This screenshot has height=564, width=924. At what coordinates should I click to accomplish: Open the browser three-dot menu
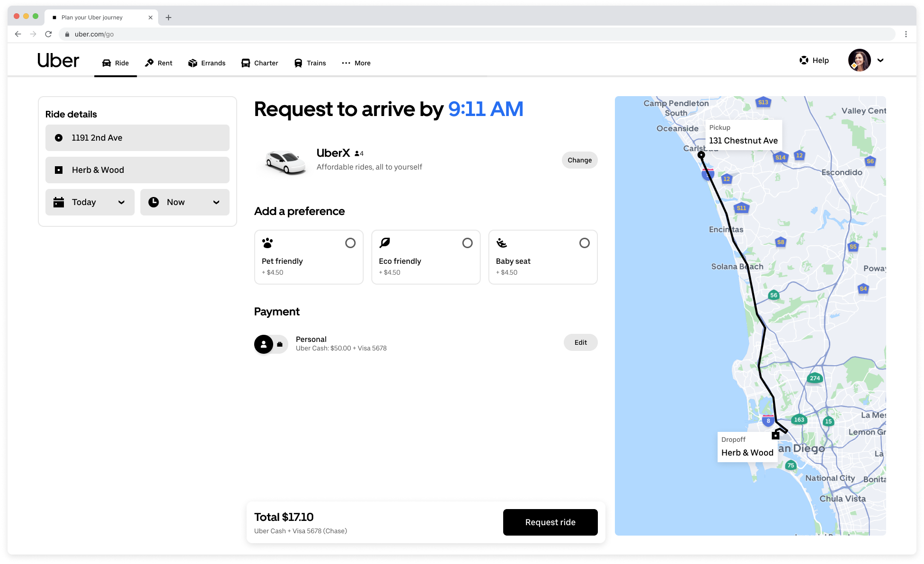pos(906,34)
